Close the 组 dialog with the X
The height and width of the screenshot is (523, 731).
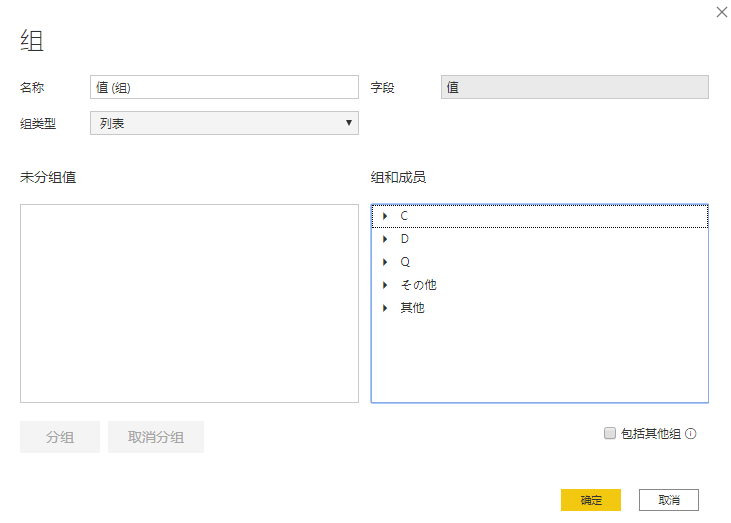click(722, 12)
